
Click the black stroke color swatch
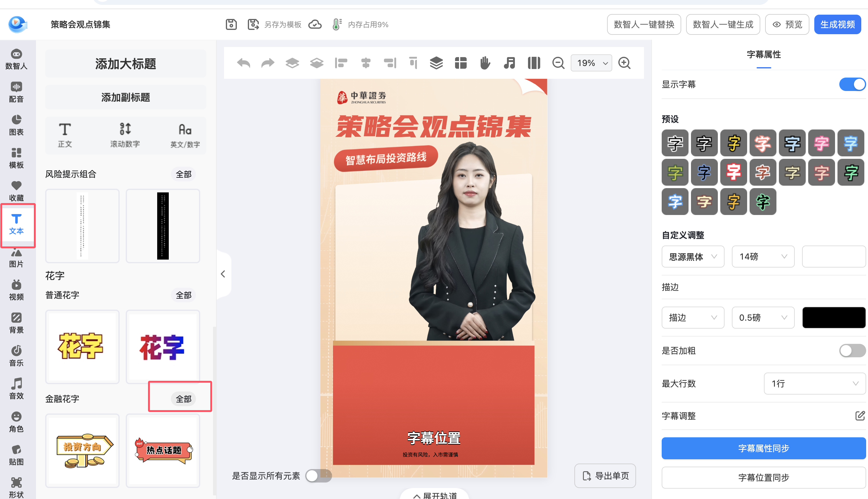834,318
